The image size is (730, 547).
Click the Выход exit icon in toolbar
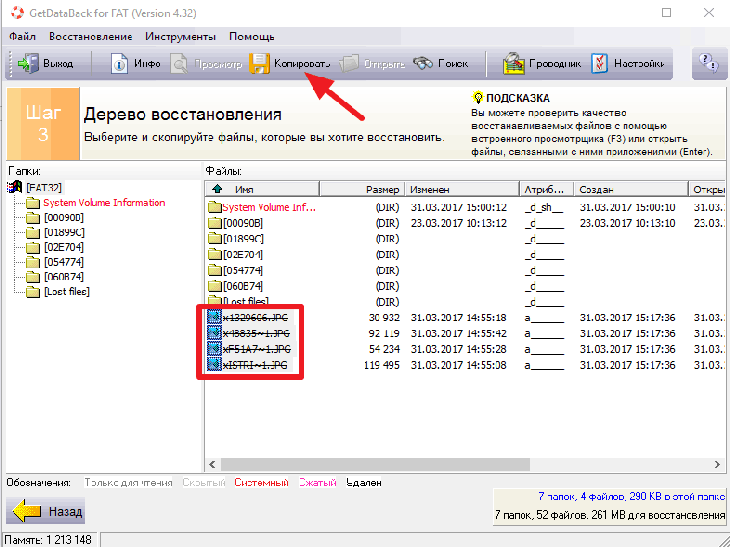pyautogui.click(x=28, y=63)
